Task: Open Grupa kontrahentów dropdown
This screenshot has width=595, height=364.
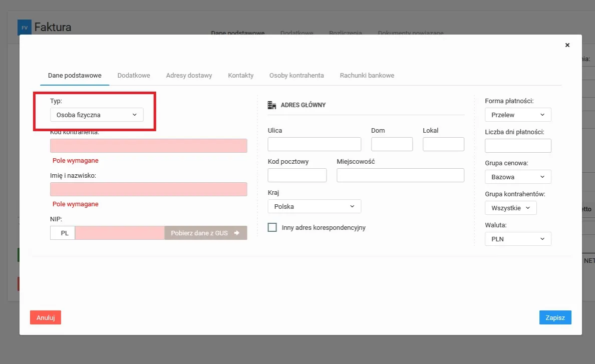Action: coord(510,208)
